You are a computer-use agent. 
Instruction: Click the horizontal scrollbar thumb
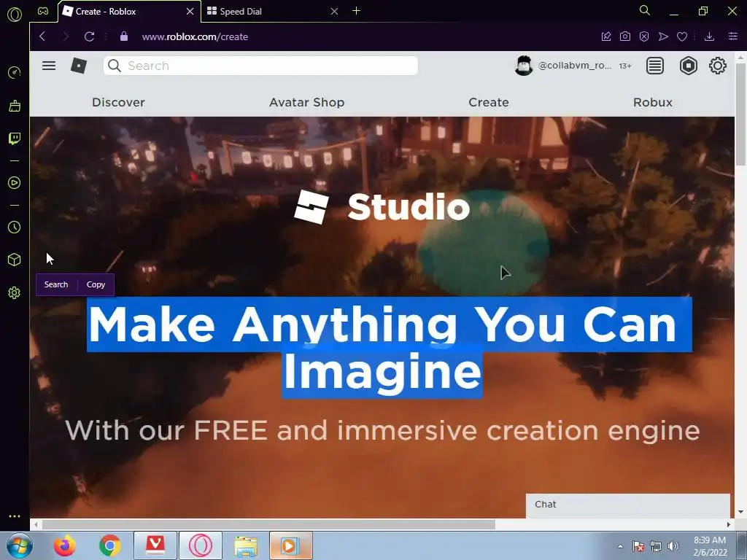[x=268, y=524]
